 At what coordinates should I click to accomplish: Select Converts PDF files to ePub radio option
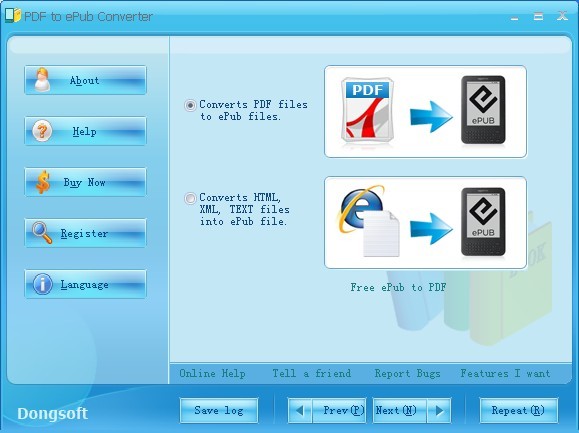[190, 106]
